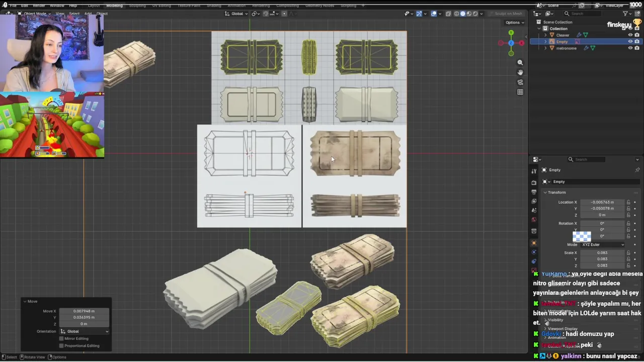The height and width of the screenshot is (362, 644).
Task: Pin the Empty properties panel
Action: [637, 170]
